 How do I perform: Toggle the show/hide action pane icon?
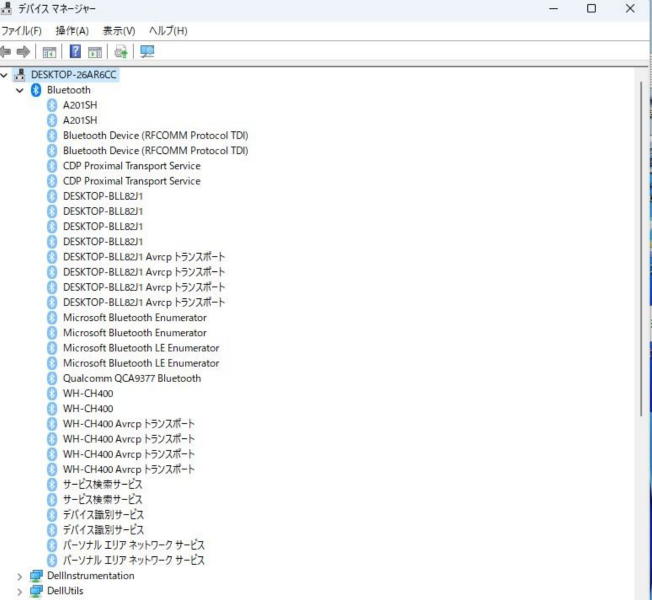[95, 52]
